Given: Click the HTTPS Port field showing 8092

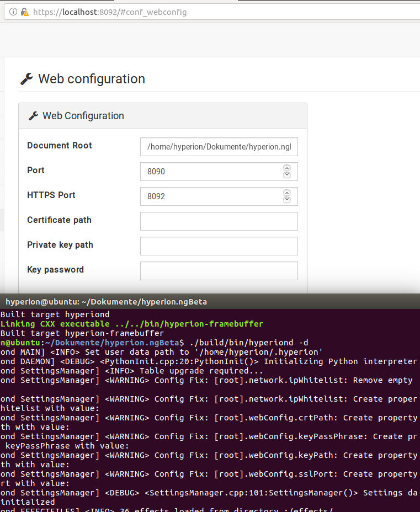Looking at the screenshot, I should pos(219,196).
